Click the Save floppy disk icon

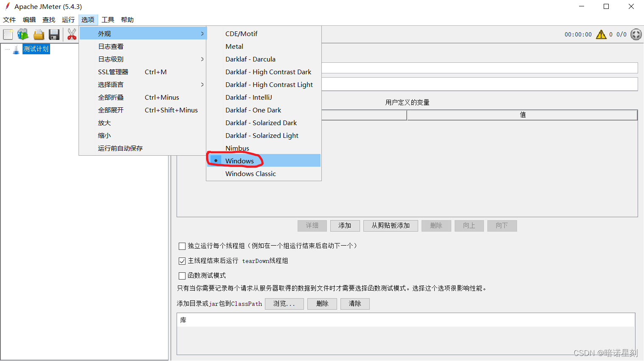(x=54, y=34)
